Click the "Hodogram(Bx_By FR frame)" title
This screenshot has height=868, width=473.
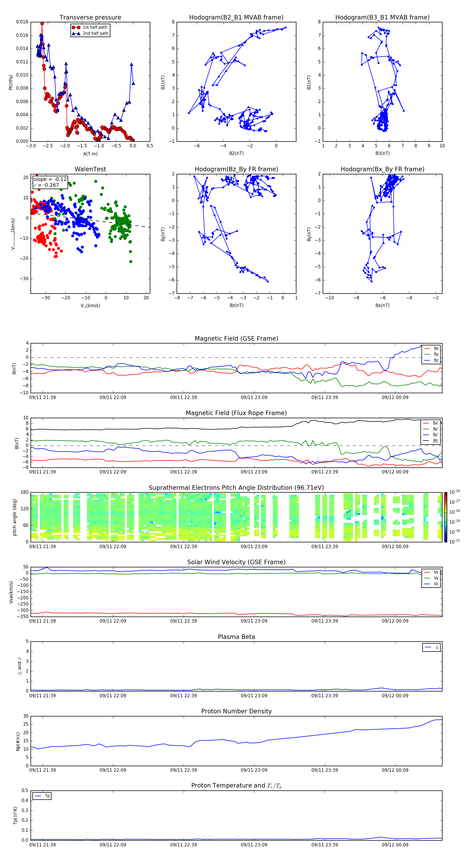[382, 169]
